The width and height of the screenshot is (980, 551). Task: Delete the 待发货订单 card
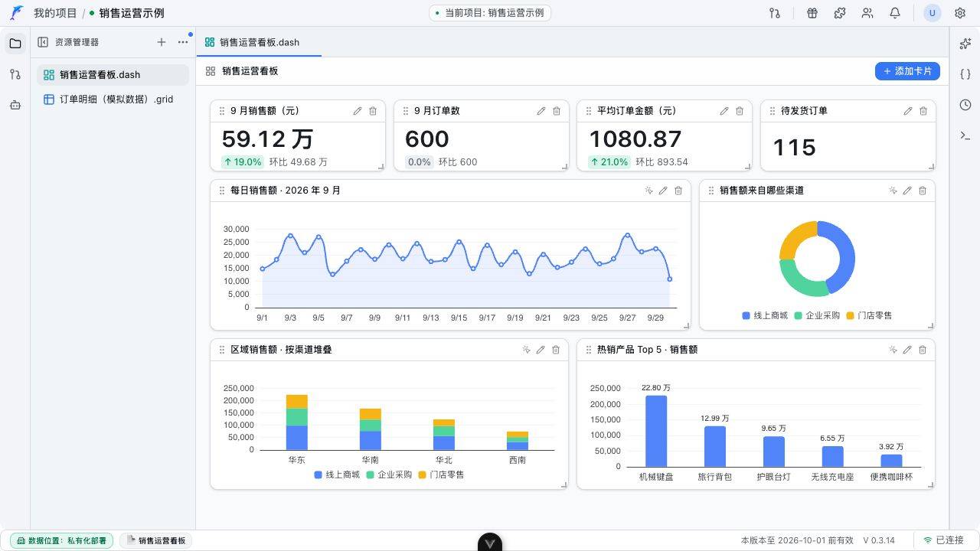tap(923, 111)
